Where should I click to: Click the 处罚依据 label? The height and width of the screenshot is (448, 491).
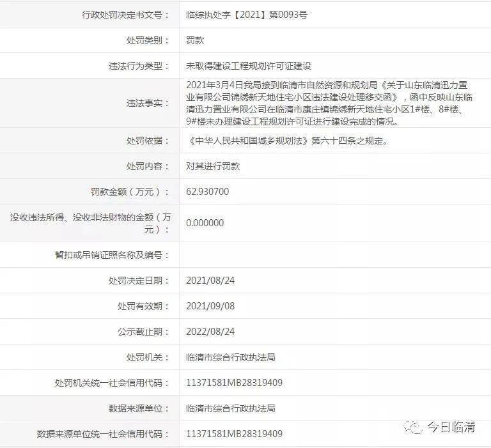pos(148,141)
